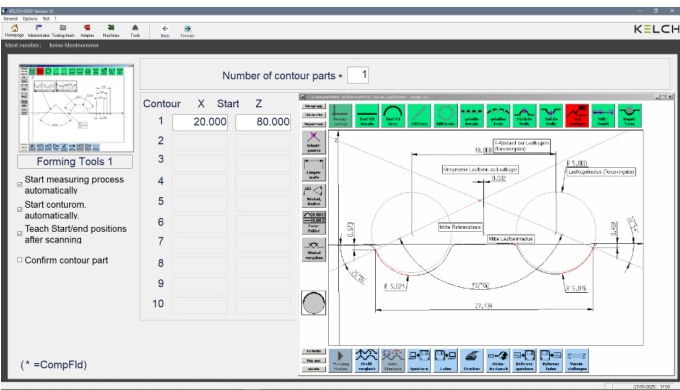Click the save reference icon
The width and height of the screenshot is (680, 390).
pyautogui.click(x=524, y=360)
